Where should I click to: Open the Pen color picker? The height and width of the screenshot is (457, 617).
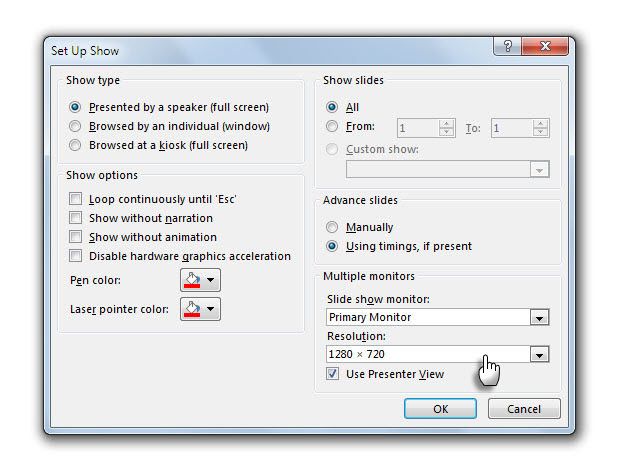click(x=200, y=280)
